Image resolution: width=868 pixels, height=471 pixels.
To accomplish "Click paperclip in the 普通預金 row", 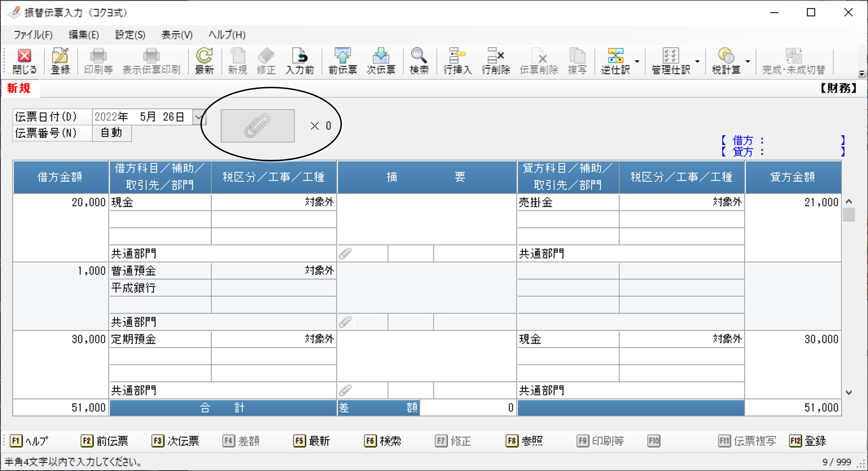I will click(x=345, y=322).
